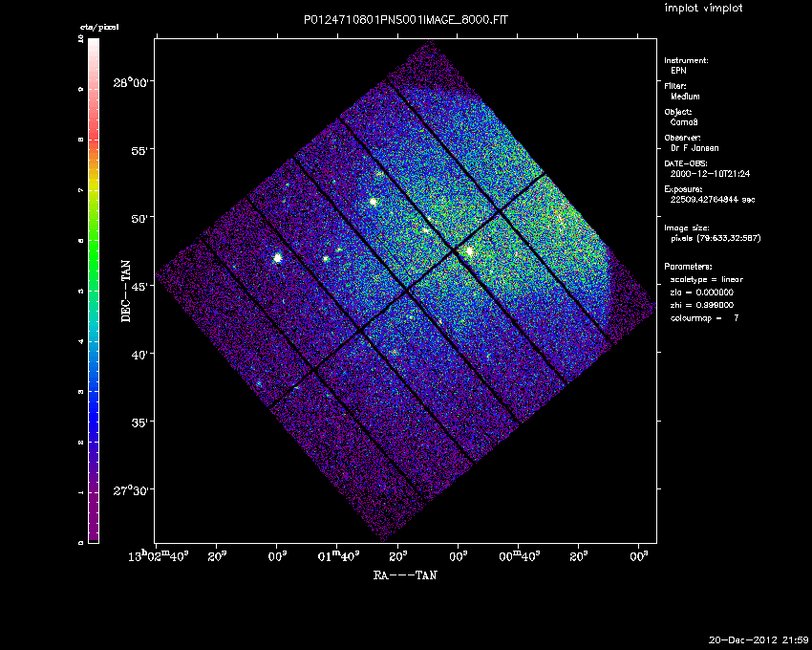
Task: Select the date value 2000-12-10T21:24
Action: pyautogui.click(x=710, y=174)
